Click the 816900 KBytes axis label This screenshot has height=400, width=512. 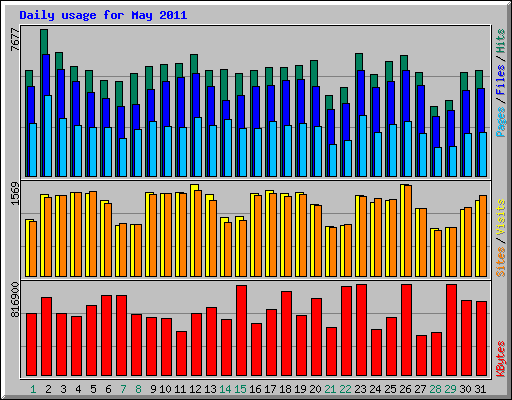coord(15,299)
